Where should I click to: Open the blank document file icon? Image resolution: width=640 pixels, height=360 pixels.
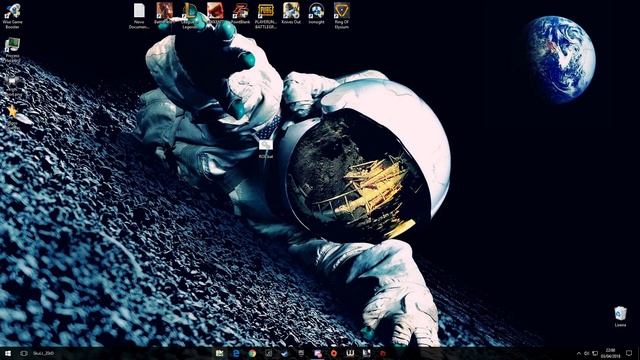pos(139,16)
